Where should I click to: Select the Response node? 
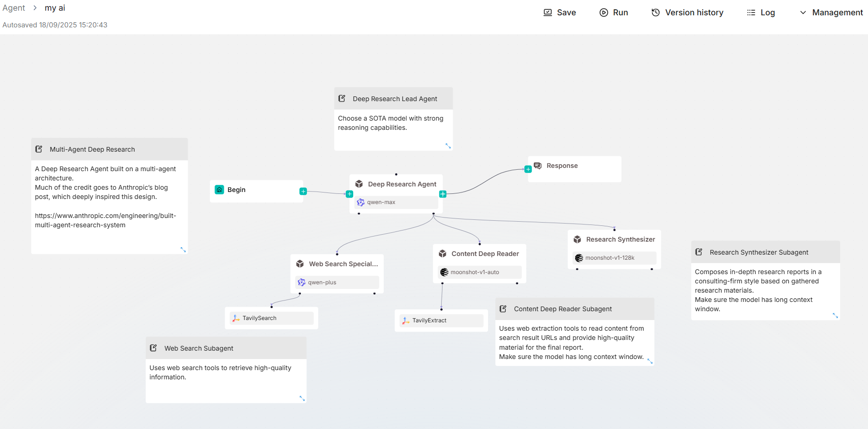point(575,169)
